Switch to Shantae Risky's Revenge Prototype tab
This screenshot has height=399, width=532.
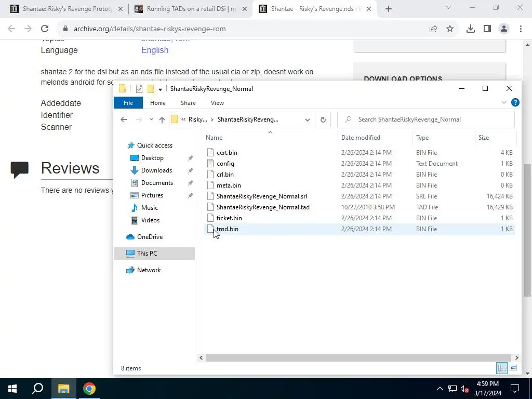click(66, 9)
